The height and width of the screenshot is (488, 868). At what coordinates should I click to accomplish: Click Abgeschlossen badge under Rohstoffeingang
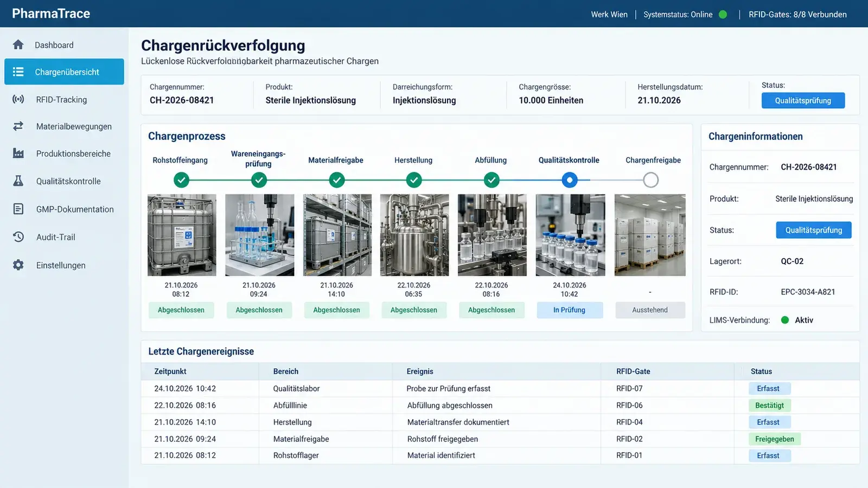(181, 310)
